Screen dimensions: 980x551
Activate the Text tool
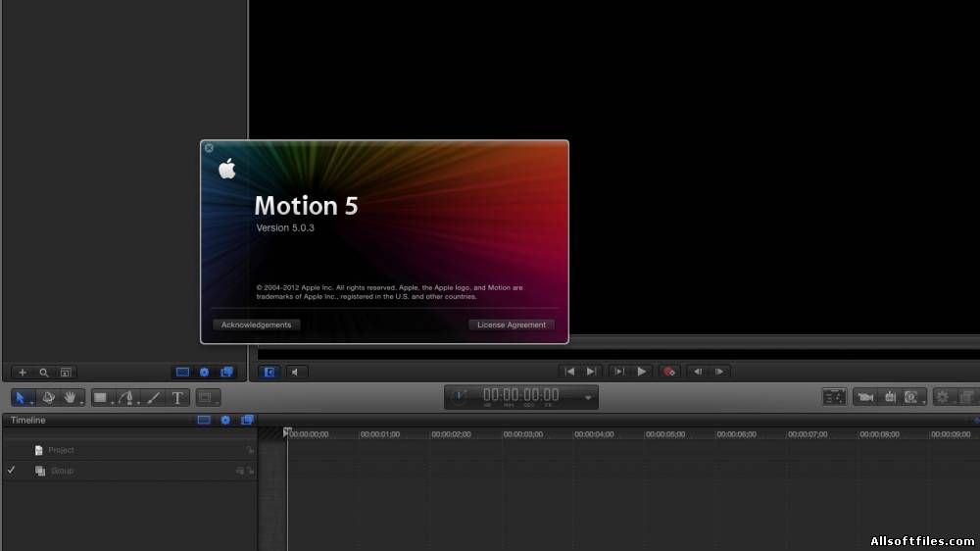[177, 397]
